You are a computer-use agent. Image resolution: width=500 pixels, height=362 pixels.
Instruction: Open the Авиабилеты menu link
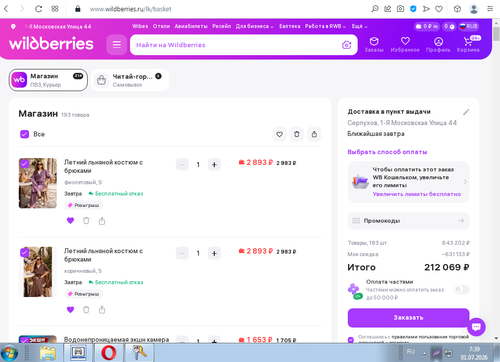191,26
